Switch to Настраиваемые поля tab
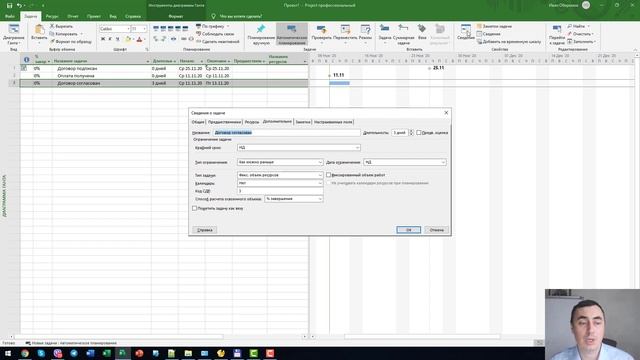 333,122
